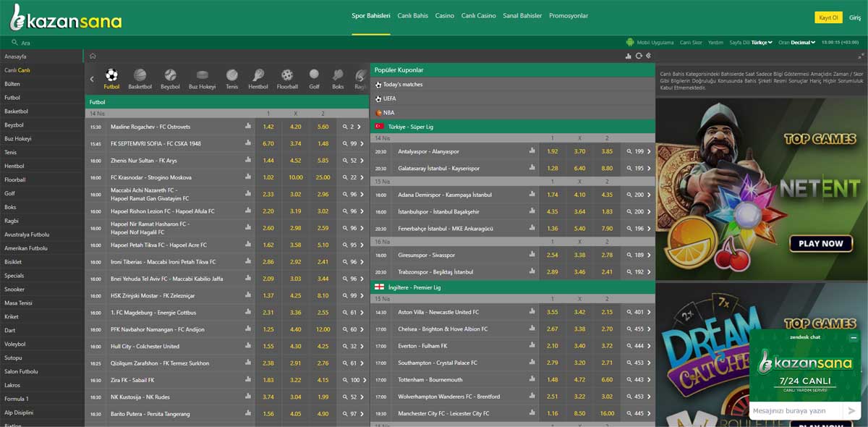
Task: Minimize the zendesk chat widget
Action: click(x=854, y=337)
